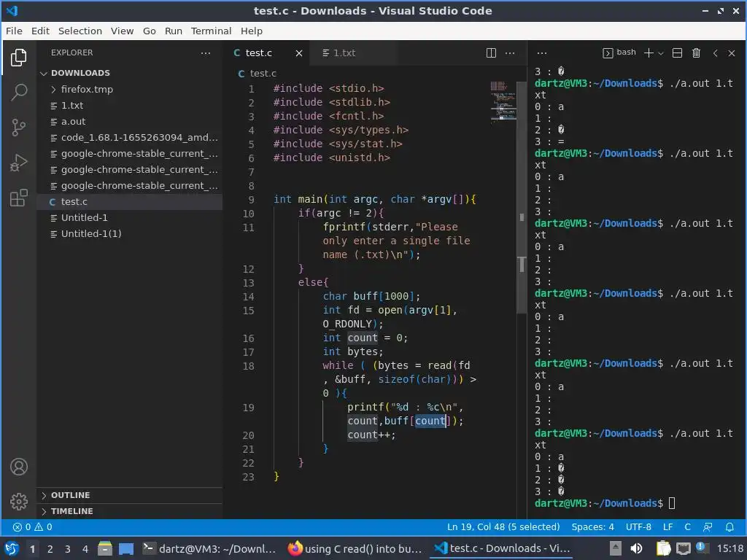Place cursor on line 16 'int count = 0;'

[x=365, y=338]
